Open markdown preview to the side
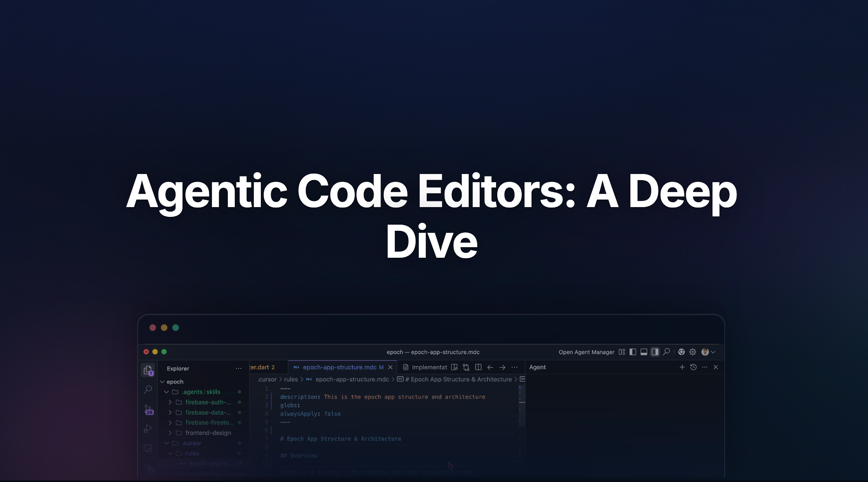The width and height of the screenshot is (868, 482). click(454, 367)
